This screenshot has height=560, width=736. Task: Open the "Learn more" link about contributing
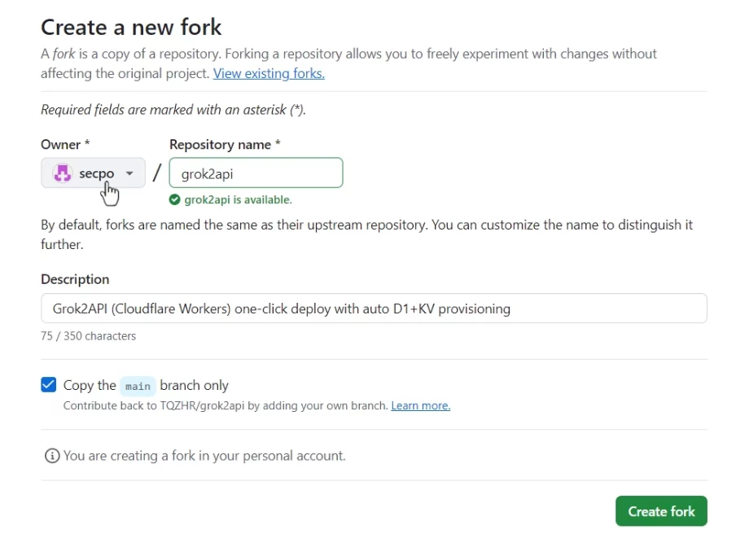coord(420,405)
